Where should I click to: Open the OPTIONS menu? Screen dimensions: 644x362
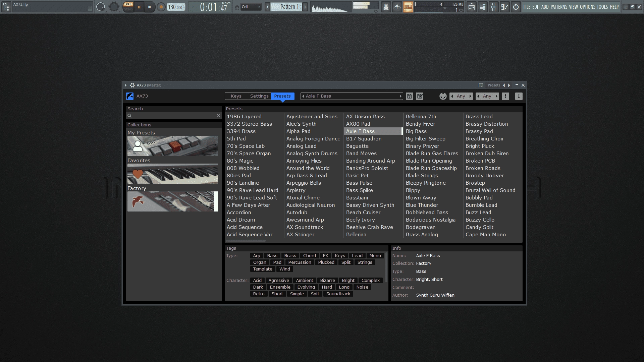coord(588,7)
